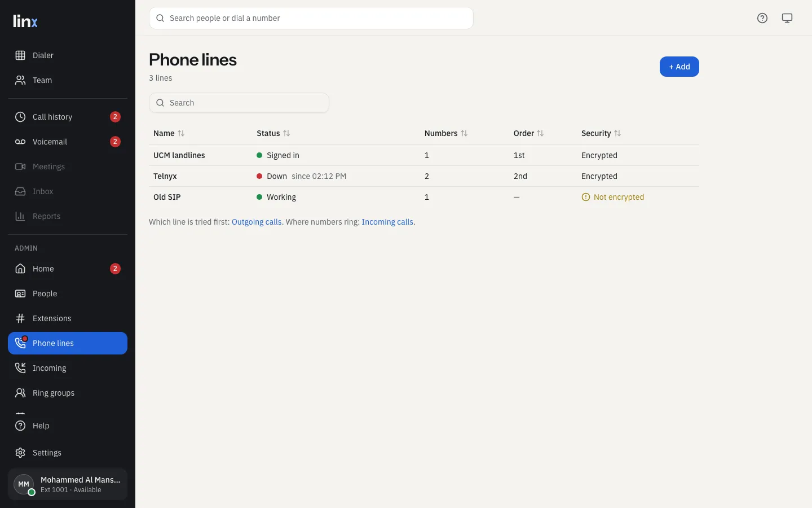Sort table by Status column
This screenshot has height=508, width=812.
tap(273, 133)
